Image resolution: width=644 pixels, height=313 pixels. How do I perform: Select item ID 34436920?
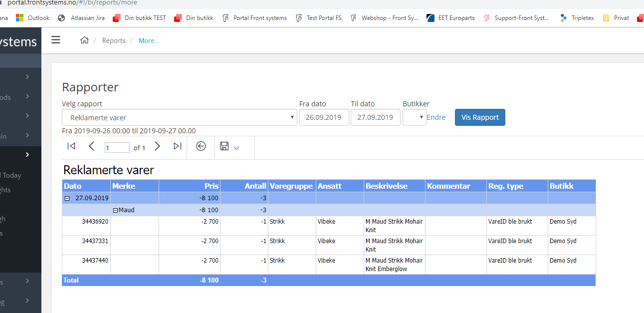click(x=95, y=221)
